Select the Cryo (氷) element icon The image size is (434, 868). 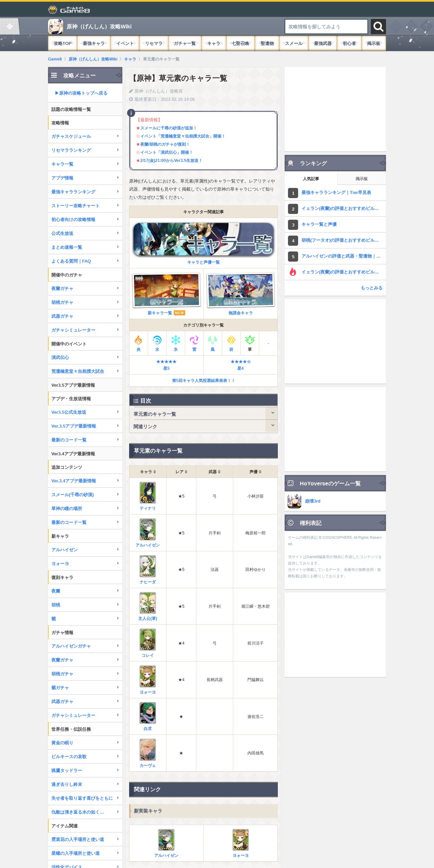tap(176, 340)
